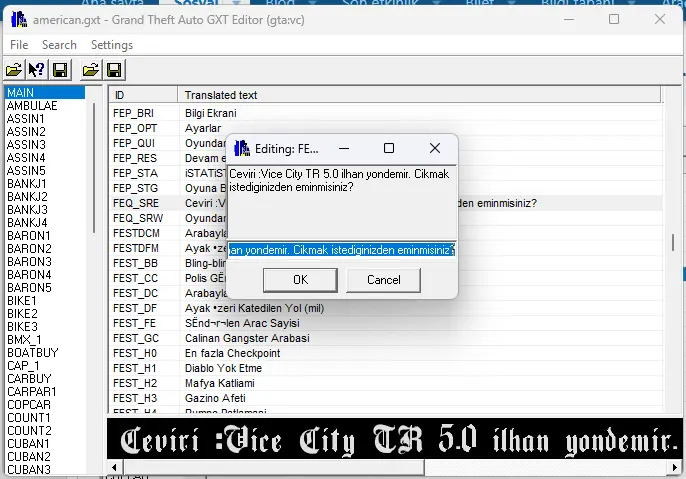The width and height of the screenshot is (686, 479).
Task: Select the COPCAR table entry
Action: click(x=29, y=405)
